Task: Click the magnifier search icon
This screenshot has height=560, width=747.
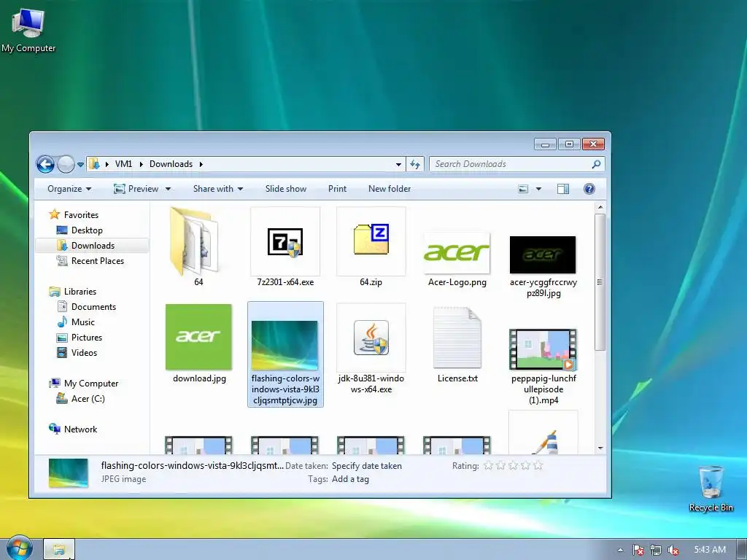Action: coord(596,164)
